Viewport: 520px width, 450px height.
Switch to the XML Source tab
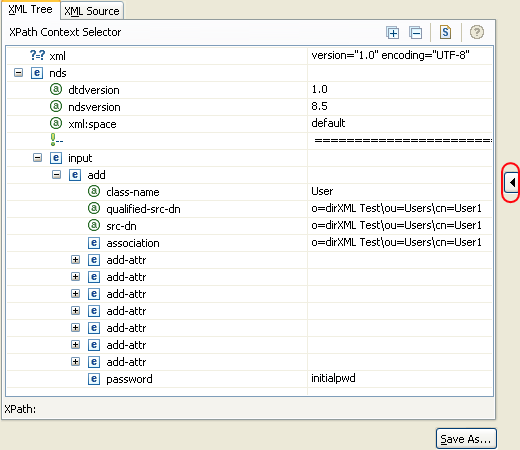tap(92, 11)
